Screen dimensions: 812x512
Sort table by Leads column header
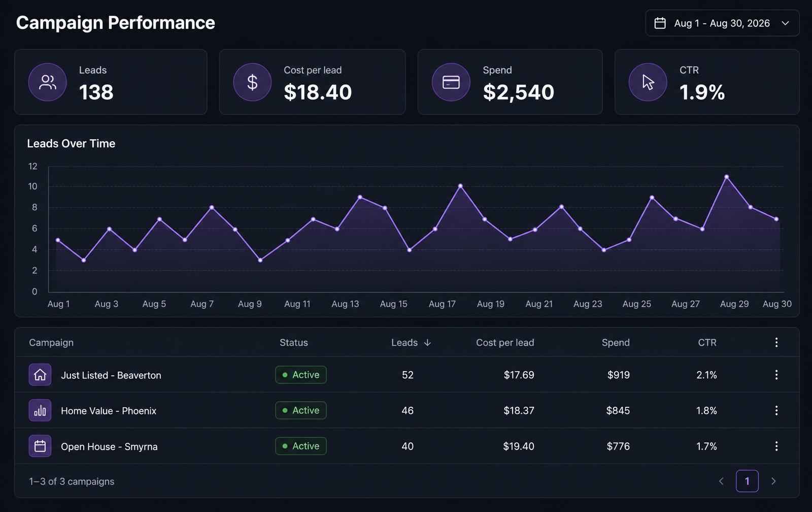[x=411, y=342]
